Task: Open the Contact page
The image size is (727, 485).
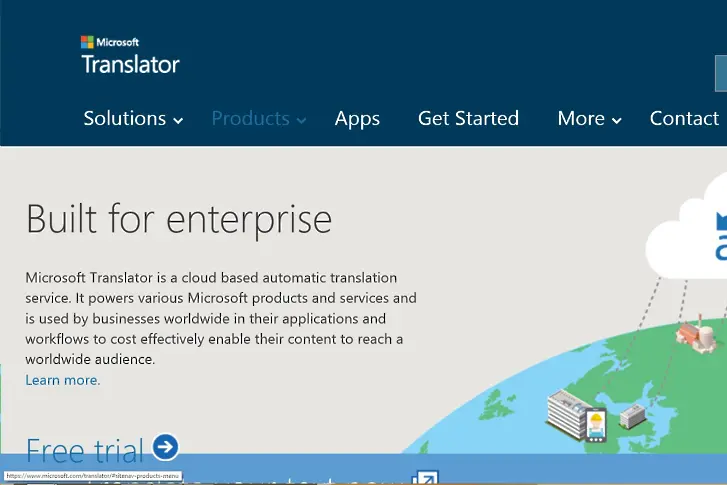Action: pyautogui.click(x=684, y=119)
